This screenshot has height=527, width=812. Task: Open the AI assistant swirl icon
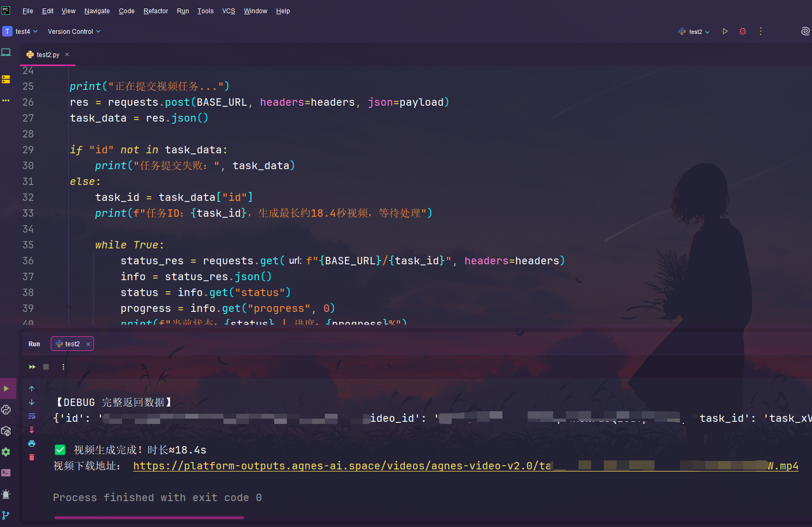(805, 31)
